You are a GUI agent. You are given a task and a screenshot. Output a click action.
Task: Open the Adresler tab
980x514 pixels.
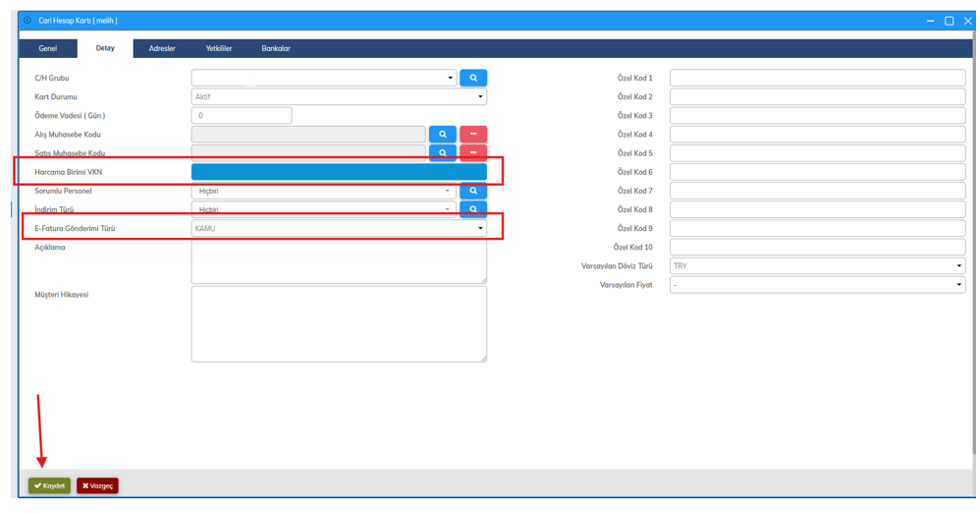tap(162, 48)
